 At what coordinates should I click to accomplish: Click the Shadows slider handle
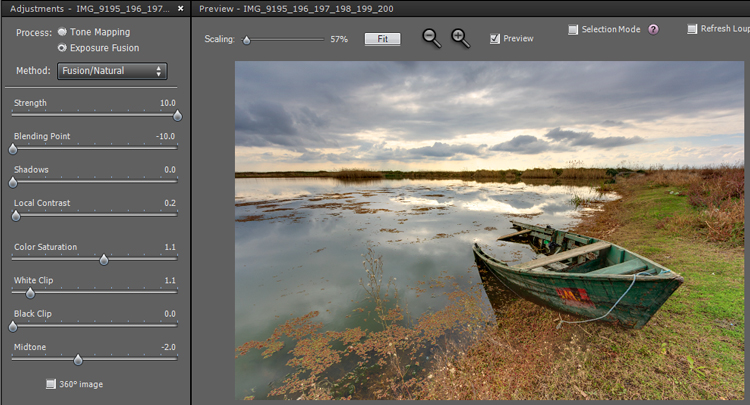(x=13, y=183)
